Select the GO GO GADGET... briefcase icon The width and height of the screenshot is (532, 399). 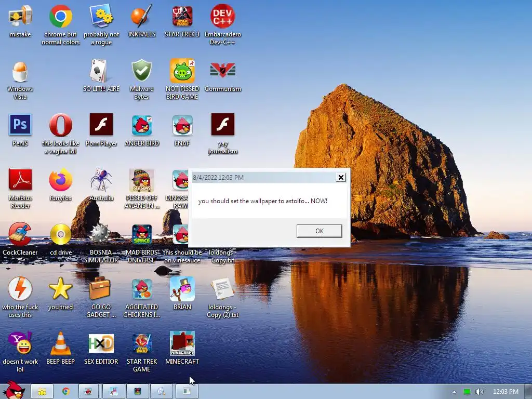click(x=101, y=298)
